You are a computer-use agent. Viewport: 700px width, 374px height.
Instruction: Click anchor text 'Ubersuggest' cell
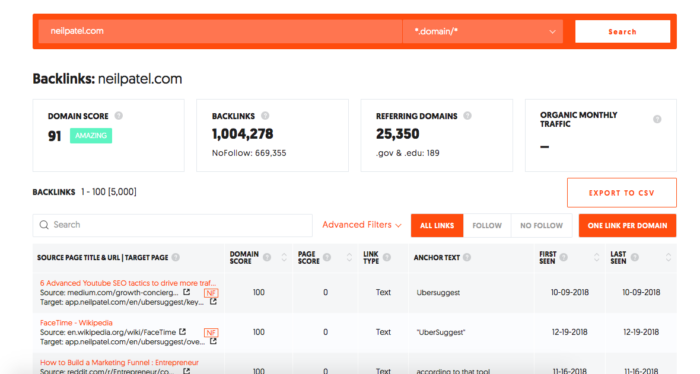pyautogui.click(x=438, y=293)
